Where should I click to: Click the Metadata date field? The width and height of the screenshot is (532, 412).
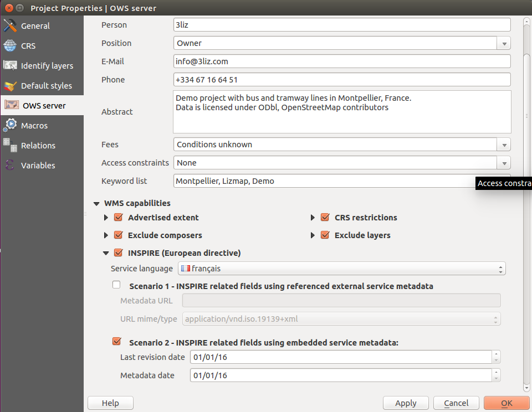click(341, 375)
